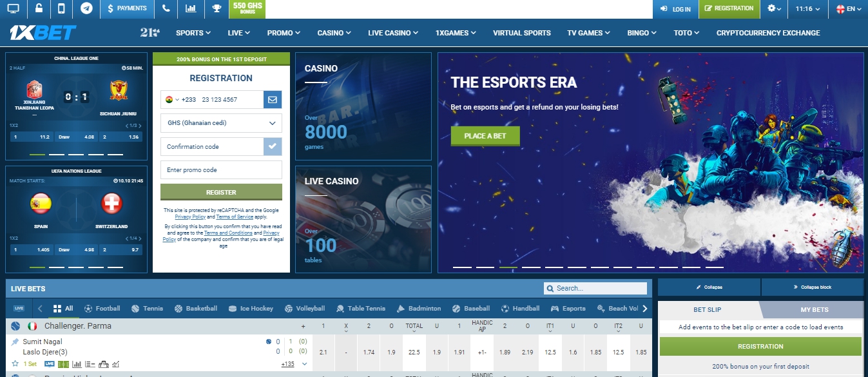Open the settings gear dropdown
Image resolution: width=868 pixels, height=377 pixels.
coord(774,9)
